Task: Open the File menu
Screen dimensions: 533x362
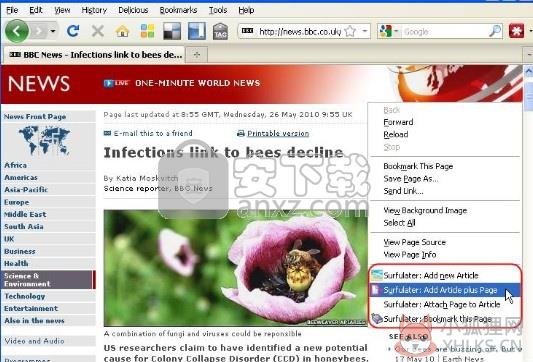Action: [x=12, y=10]
